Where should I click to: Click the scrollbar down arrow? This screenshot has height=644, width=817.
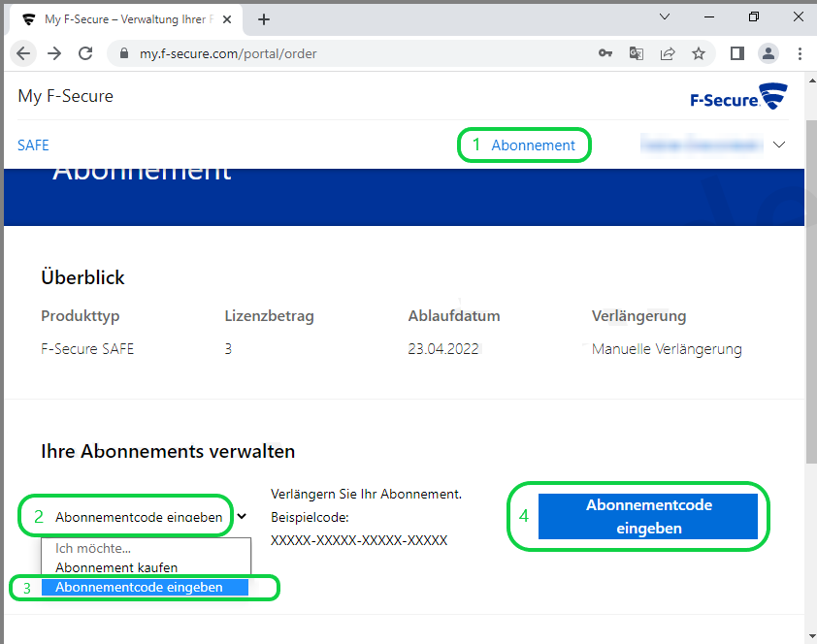[812, 636]
